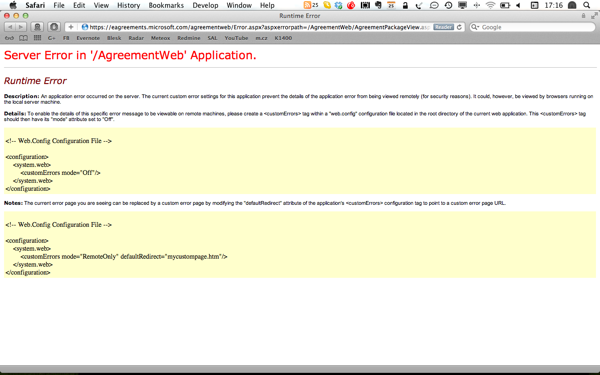The image size is (600, 375).
Task: Click the extension button right of Forward
Action: click(x=37, y=27)
